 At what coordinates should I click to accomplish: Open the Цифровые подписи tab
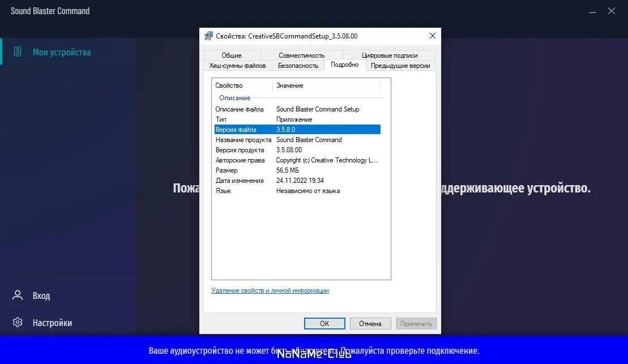pos(389,55)
